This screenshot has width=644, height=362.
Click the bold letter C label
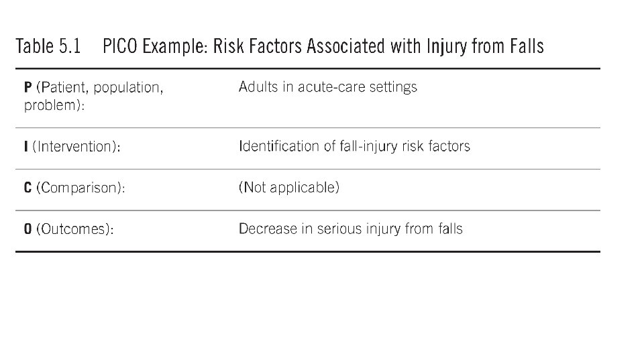[x=28, y=188]
